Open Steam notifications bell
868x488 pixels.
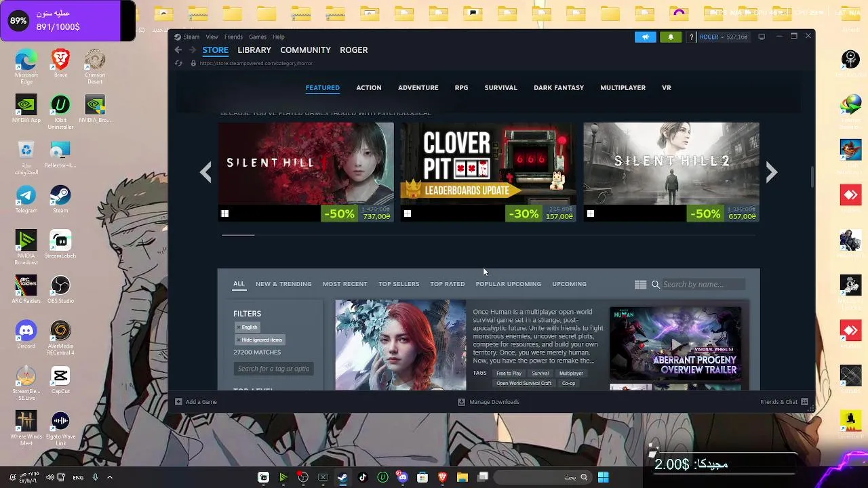pos(671,37)
